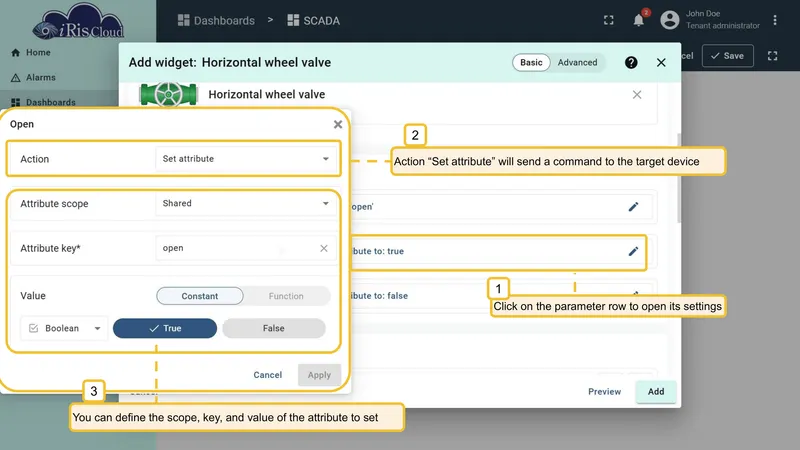Click the dialog vertical scrollbar
Image resolution: width=800 pixels, height=450 pixels.
[x=679, y=178]
